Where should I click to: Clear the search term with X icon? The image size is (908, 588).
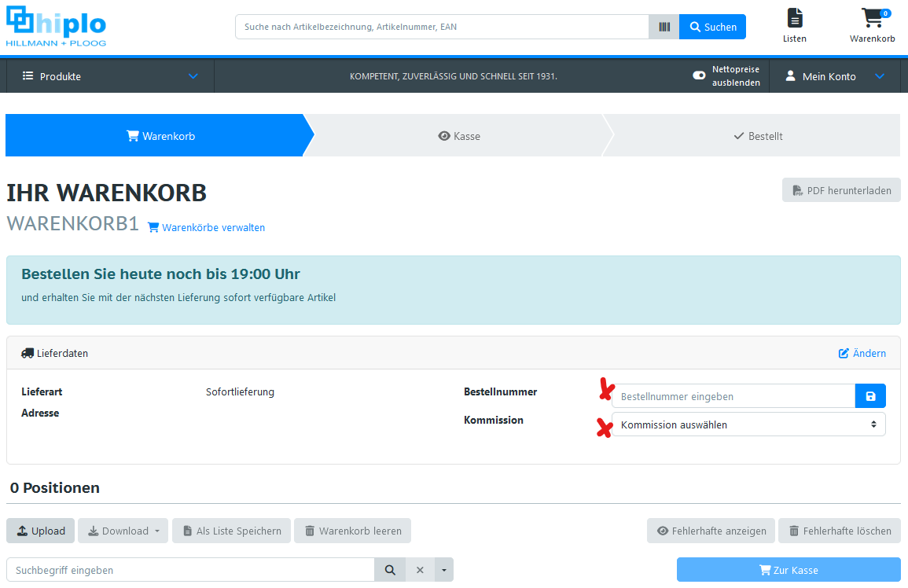420,570
